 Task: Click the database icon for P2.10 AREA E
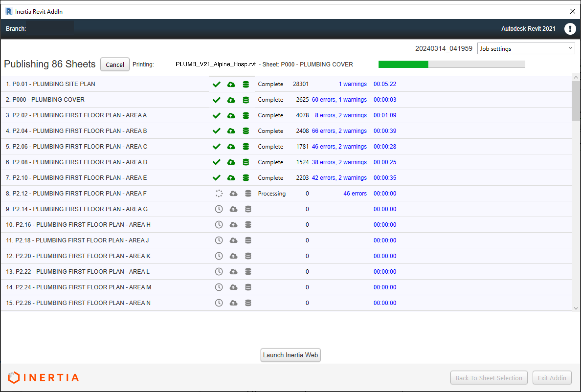[246, 178]
